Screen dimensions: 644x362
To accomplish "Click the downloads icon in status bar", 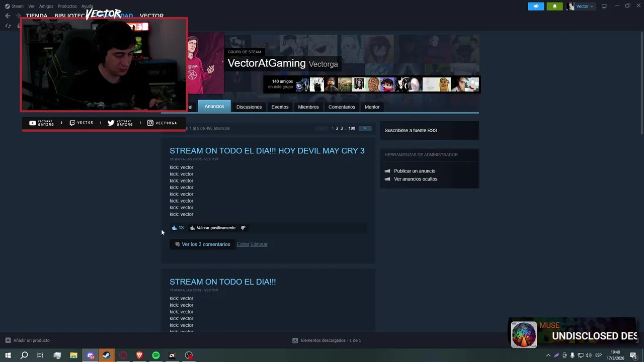I will [295, 340].
